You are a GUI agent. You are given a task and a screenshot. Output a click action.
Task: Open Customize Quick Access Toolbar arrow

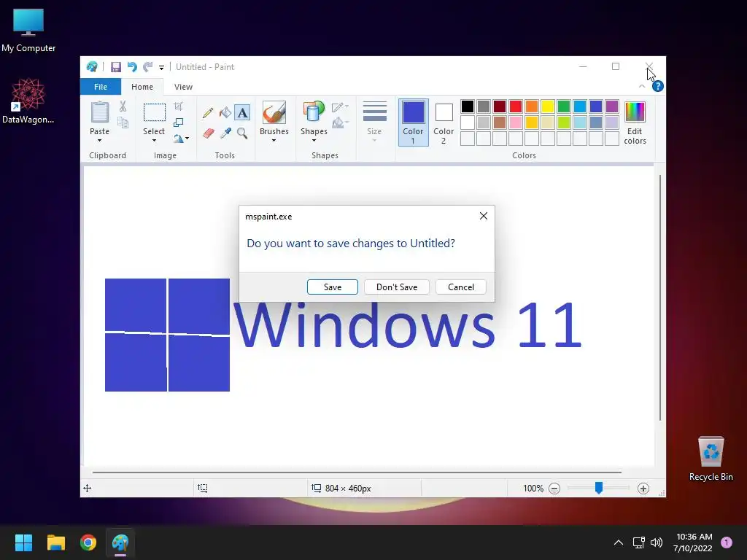tap(161, 68)
